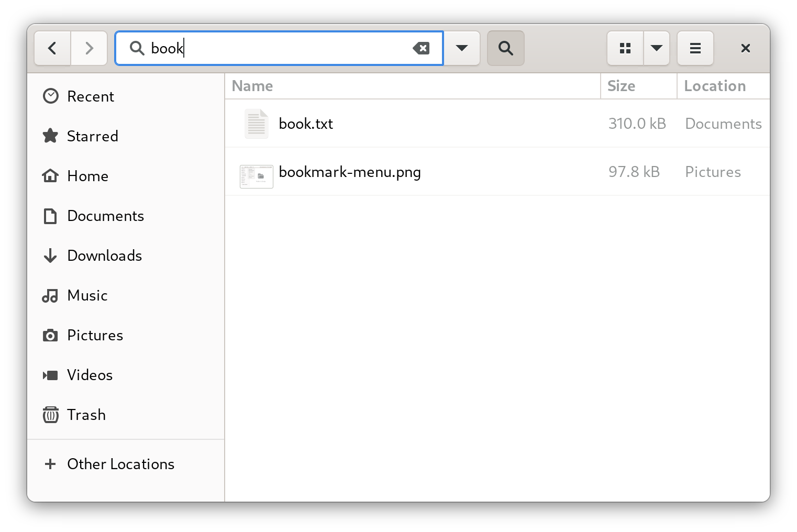This screenshot has height=532, width=797.
Task: Click the bookmark-menu.png thumbnail
Action: point(257,176)
